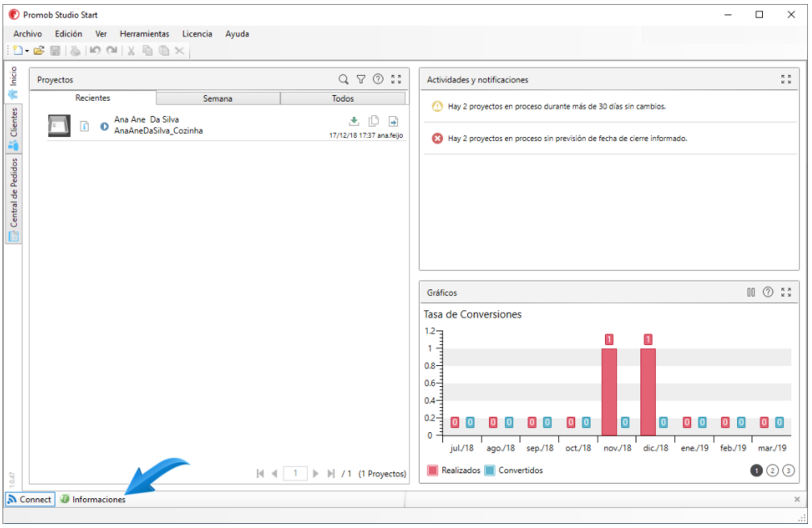Click the Print toolbar icon
Screen dimensions: 812x528
click(x=76, y=51)
